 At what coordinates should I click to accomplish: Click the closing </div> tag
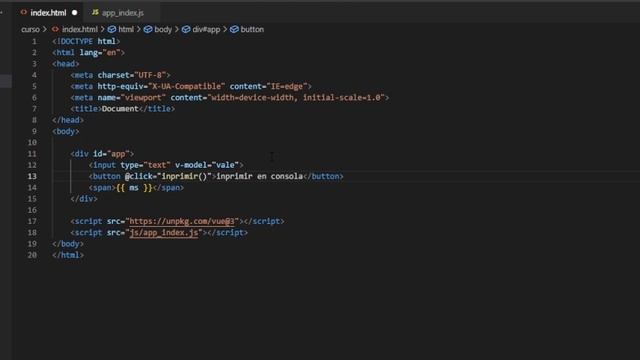[84, 199]
